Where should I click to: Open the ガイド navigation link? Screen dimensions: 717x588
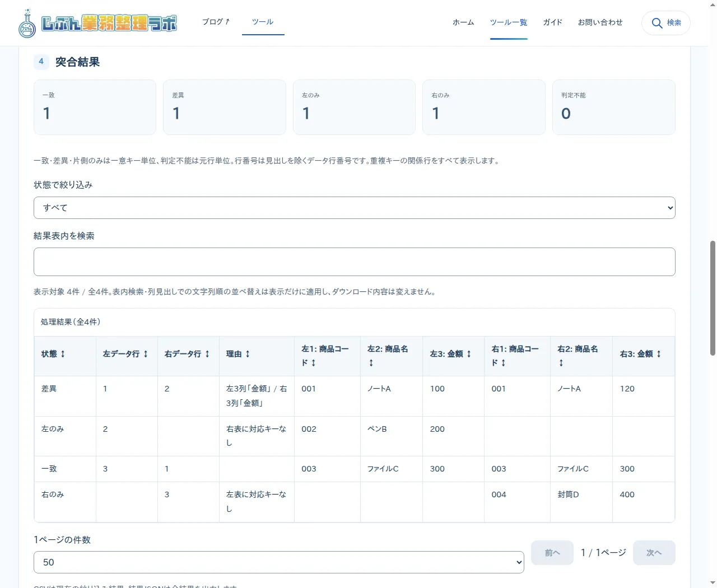[x=553, y=22]
